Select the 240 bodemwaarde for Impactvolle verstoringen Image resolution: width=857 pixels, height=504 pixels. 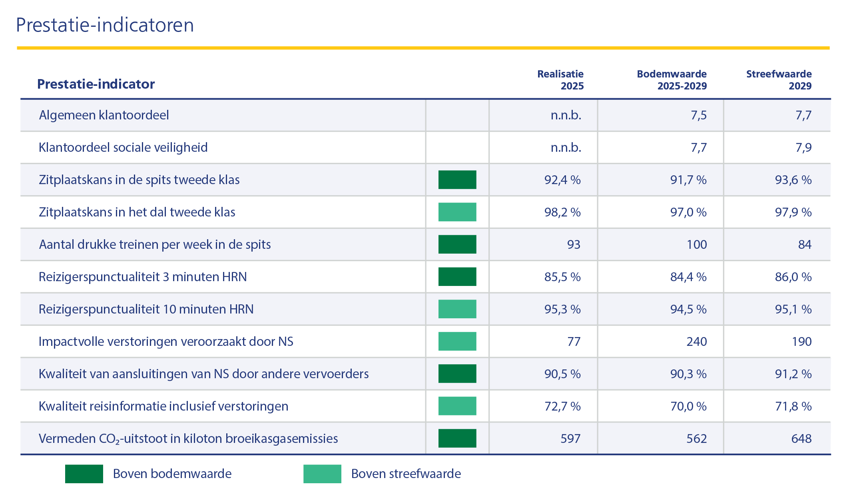(696, 341)
